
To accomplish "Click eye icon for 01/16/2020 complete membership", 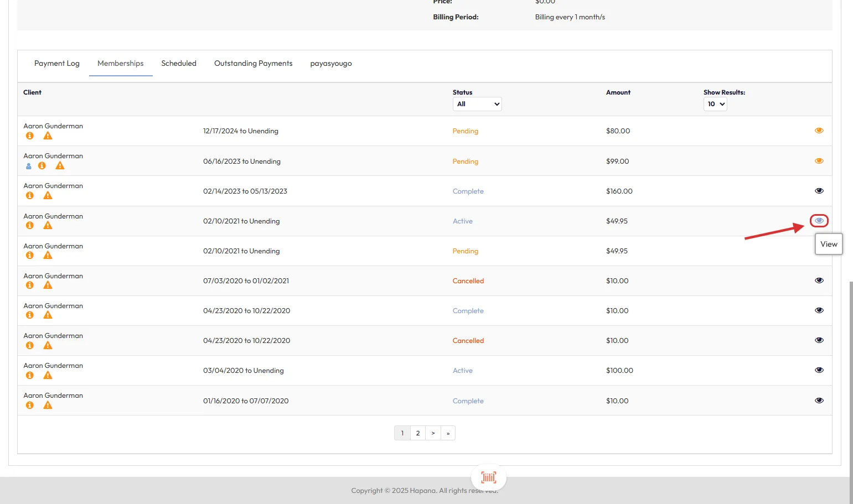I will (819, 401).
